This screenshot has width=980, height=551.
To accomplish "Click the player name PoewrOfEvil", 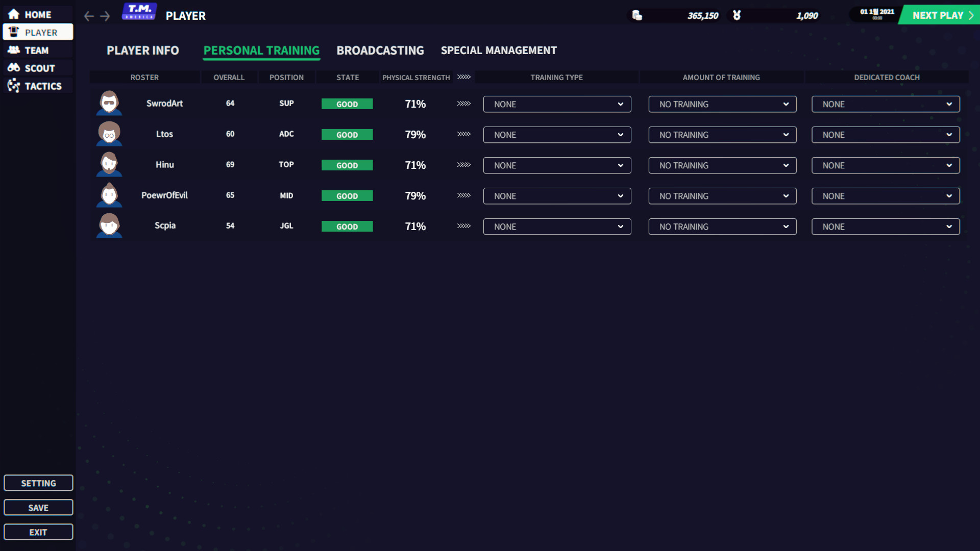I will [164, 195].
